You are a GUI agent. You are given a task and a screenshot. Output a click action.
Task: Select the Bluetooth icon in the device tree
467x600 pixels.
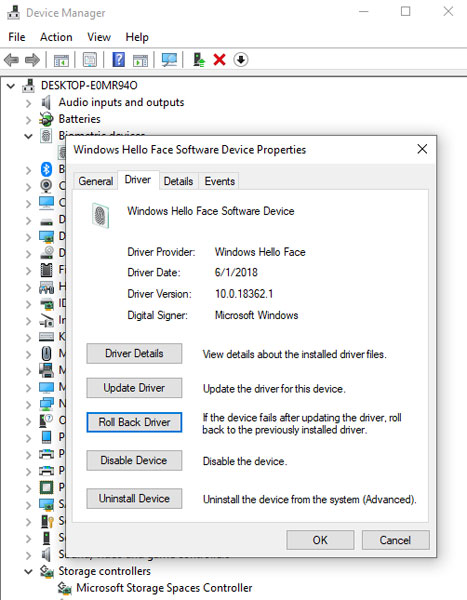tap(46, 169)
